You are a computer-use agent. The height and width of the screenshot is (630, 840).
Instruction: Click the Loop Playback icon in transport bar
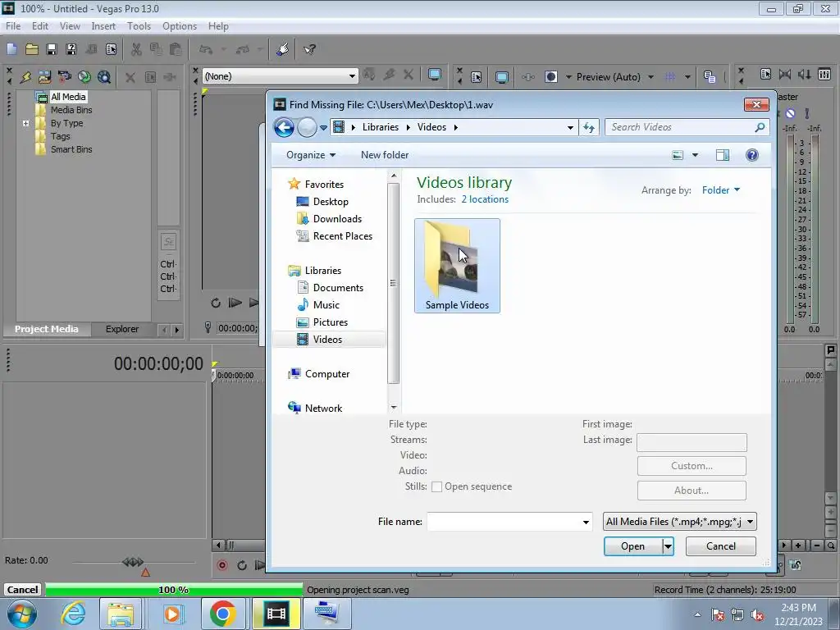[242, 565]
